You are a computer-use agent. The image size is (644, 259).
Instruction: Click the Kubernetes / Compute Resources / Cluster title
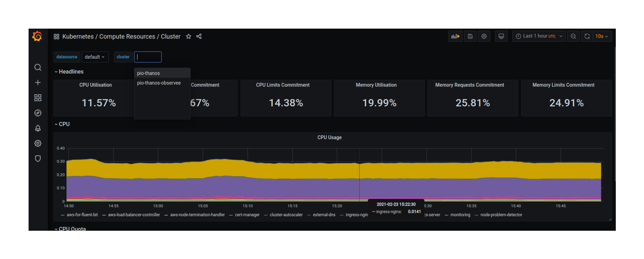121,36
